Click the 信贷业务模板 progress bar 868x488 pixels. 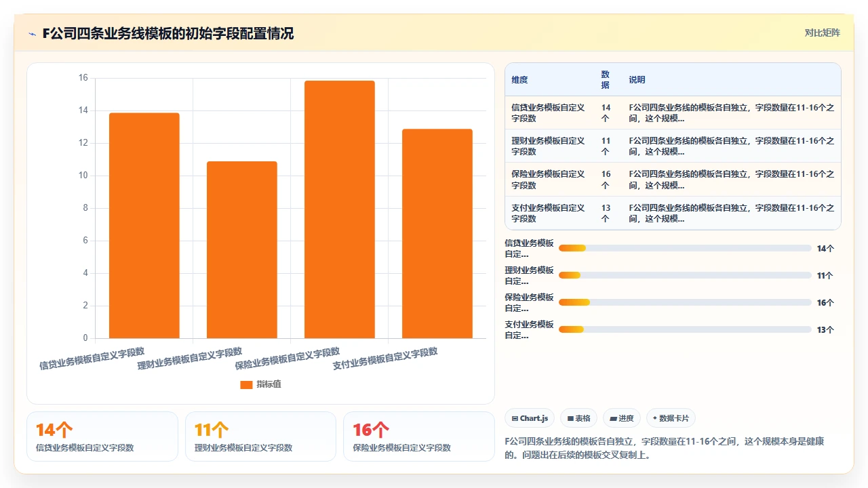click(685, 248)
